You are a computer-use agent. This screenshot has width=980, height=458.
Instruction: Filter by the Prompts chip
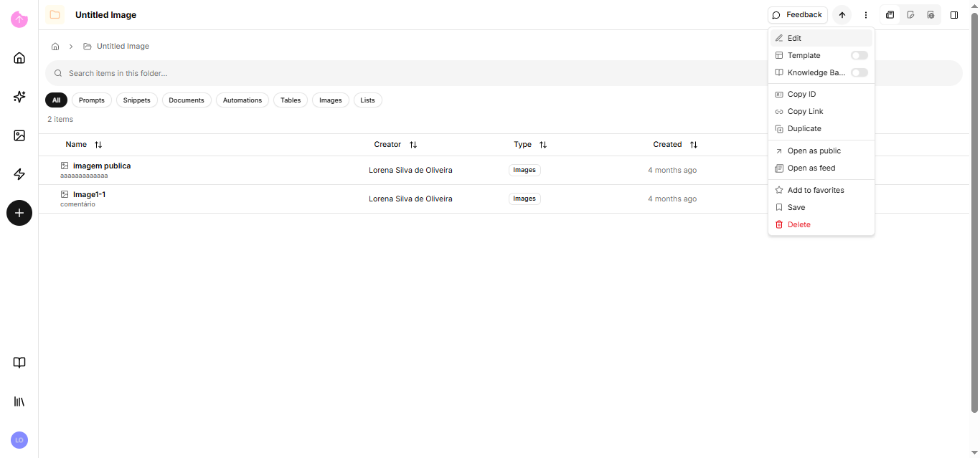[92, 100]
